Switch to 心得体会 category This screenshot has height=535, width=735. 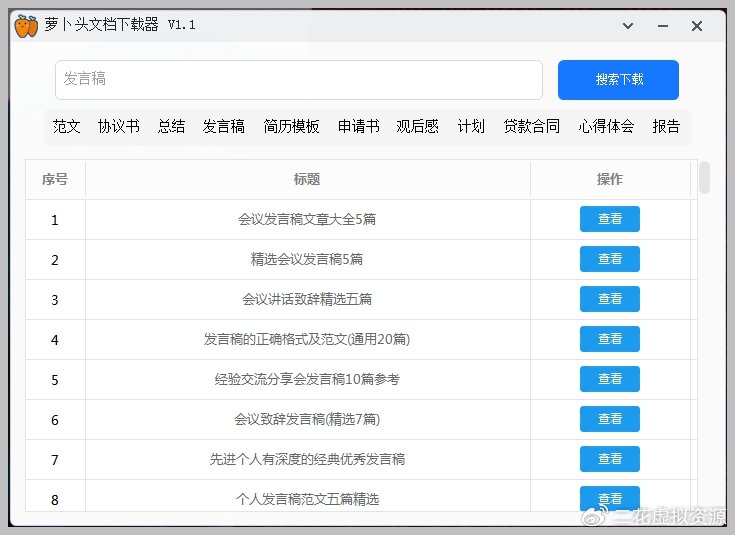pyautogui.click(x=606, y=126)
